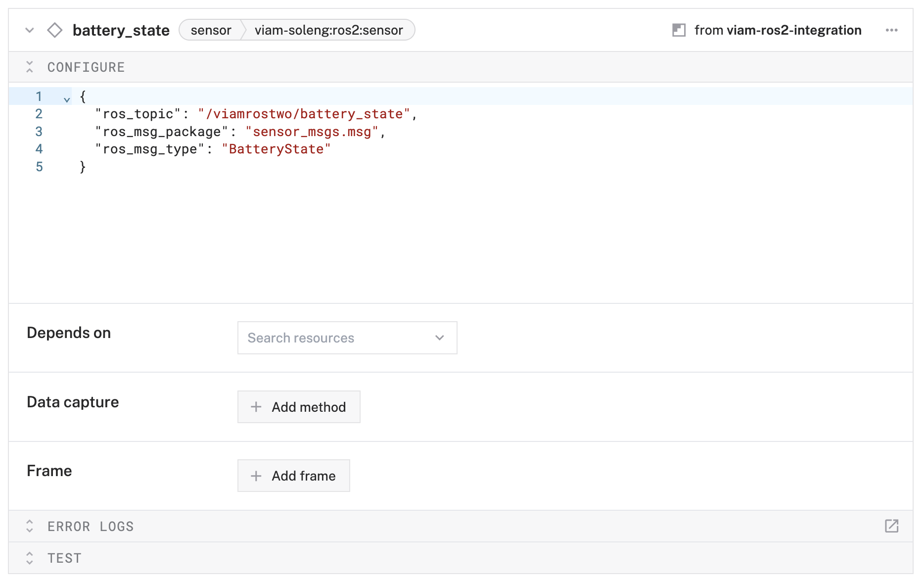Click the Depends on label
The height and width of the screenshot is (583, 924).
coord(69,333)
